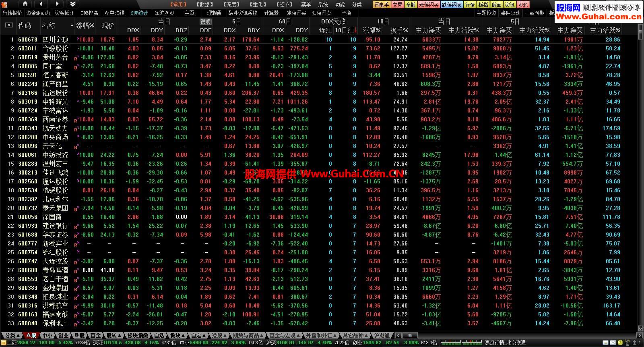The width and height of the screenshot is (644, 347).
Task: Open 一致预期 tab
Action: pos(535,13)
